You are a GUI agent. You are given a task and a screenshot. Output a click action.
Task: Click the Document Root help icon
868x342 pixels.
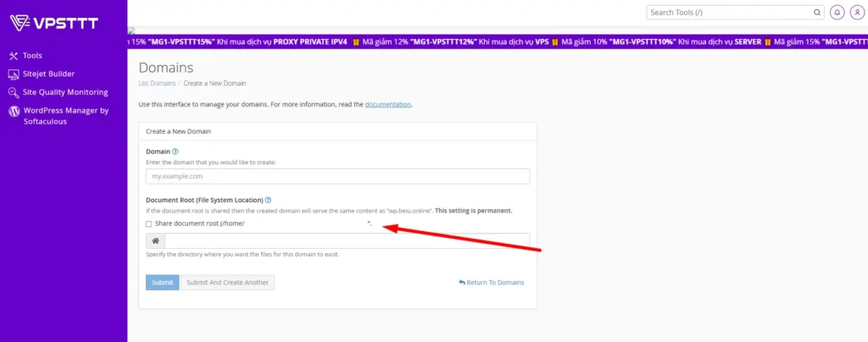coord(268,200)
